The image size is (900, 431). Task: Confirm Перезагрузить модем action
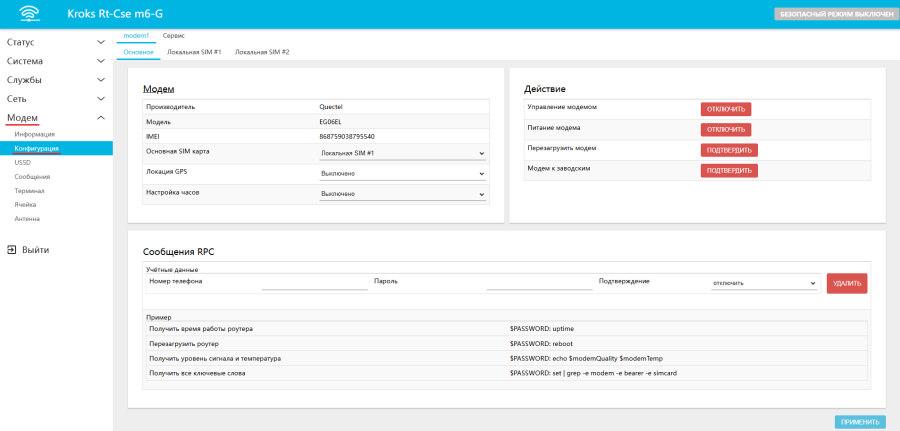728,150
